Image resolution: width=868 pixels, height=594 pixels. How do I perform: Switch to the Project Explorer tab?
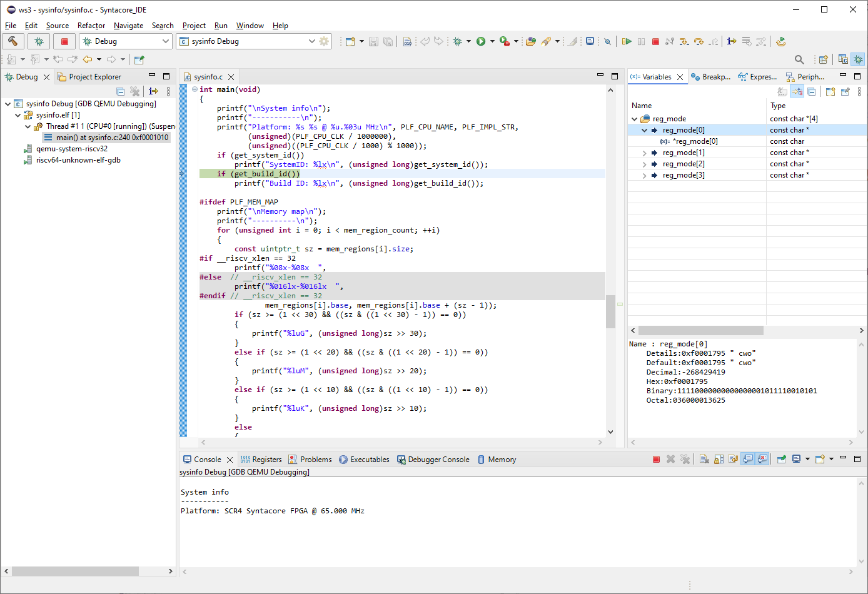pos(89,77)
